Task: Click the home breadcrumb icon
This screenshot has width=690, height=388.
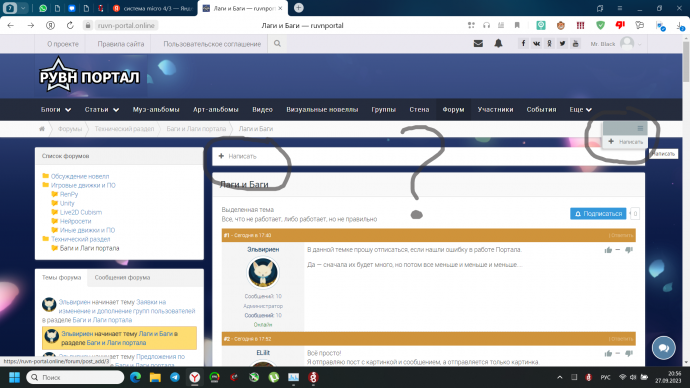Action: (x=42, y=129)
